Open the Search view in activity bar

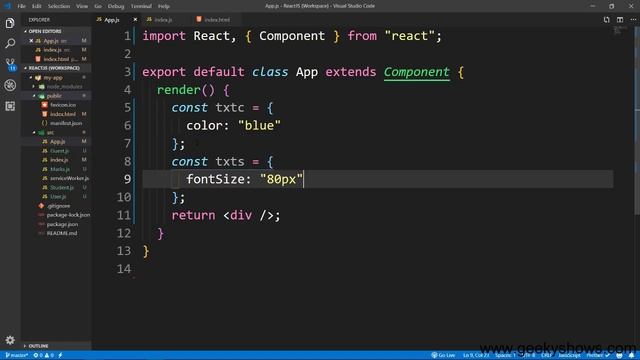10,43
